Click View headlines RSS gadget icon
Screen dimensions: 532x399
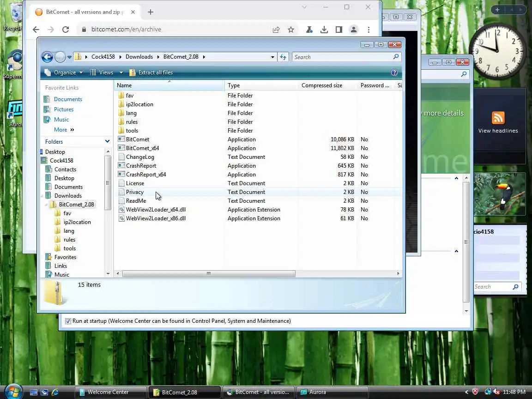tap(498, 118)
